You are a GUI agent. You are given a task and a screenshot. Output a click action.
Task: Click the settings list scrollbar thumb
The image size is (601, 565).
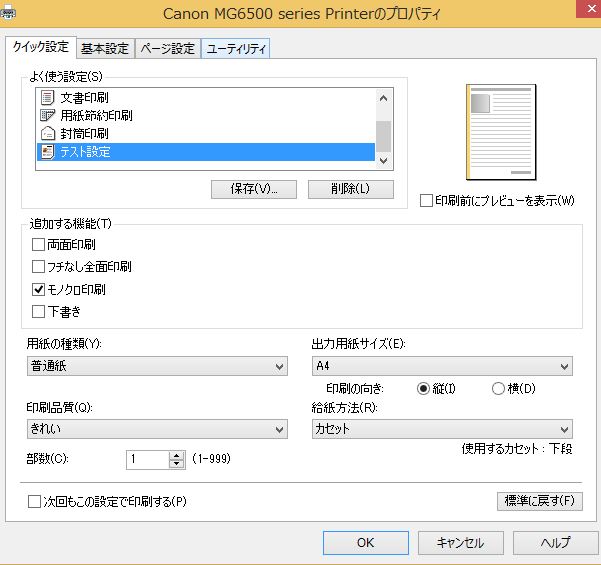383,136
